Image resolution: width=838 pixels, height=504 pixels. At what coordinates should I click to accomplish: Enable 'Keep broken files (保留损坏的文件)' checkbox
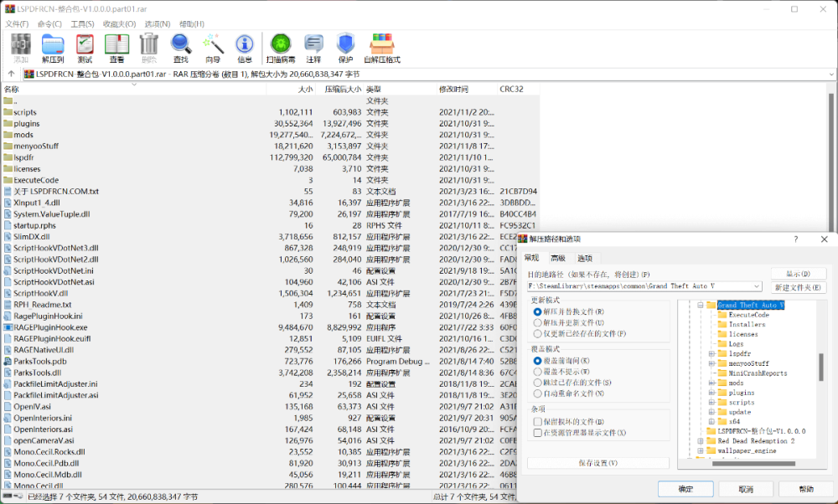click(538, 422)
